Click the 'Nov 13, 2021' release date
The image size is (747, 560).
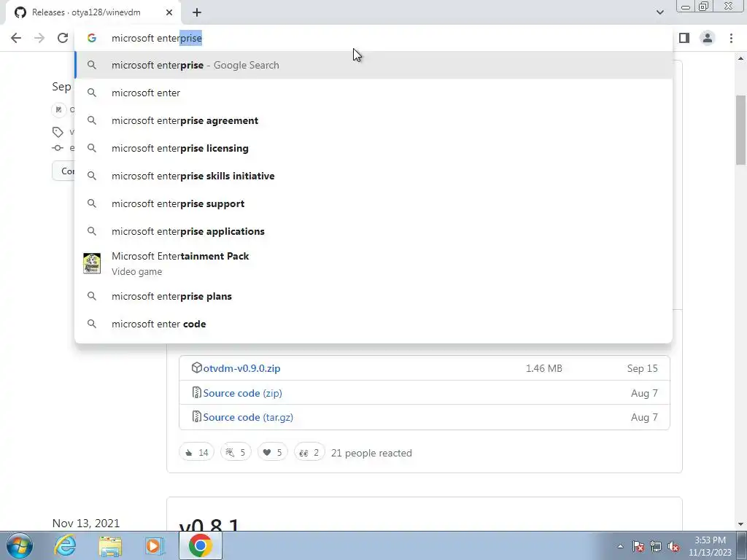pos(86,524)
